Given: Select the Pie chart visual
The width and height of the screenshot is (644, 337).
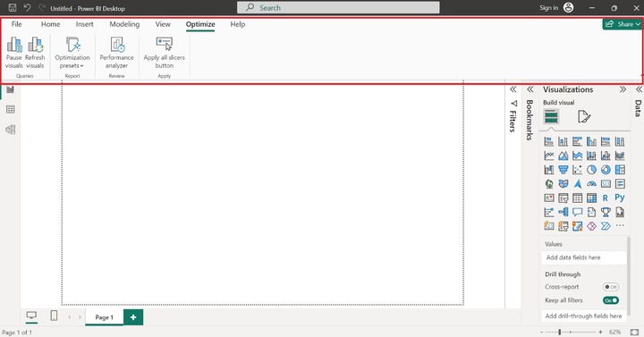Looking at the screenshot, I should (591, 170).
